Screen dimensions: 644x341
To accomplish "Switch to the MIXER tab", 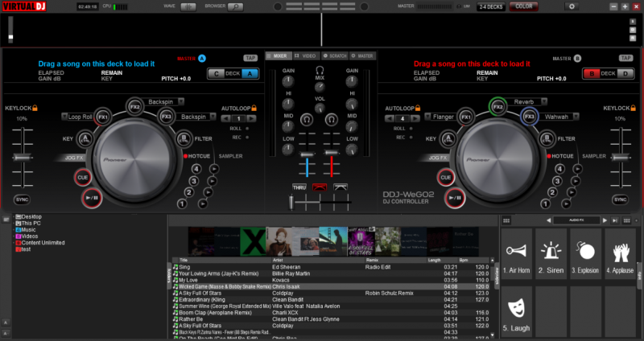I will 277,55.
